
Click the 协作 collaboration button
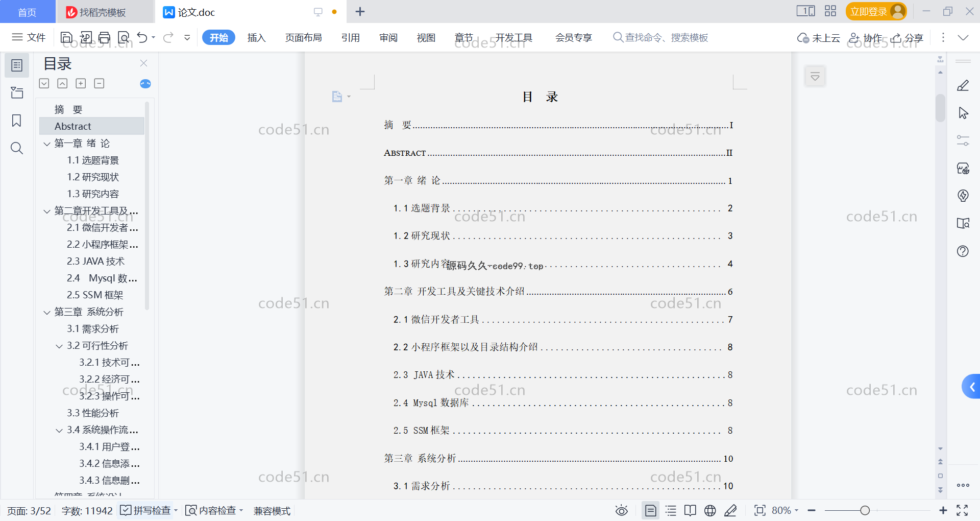866,38
